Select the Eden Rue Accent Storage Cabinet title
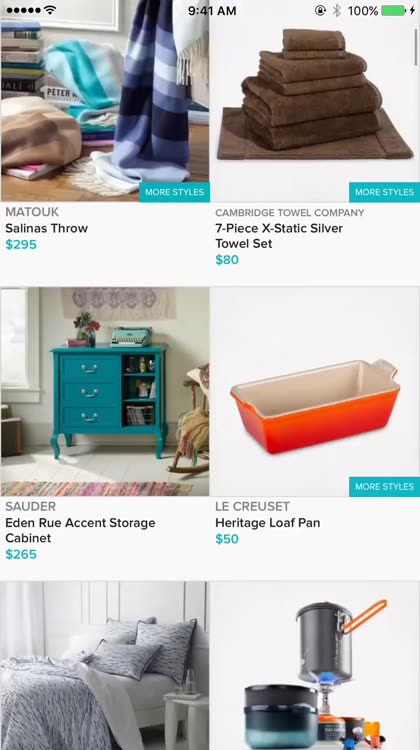 tap(80, 530)
